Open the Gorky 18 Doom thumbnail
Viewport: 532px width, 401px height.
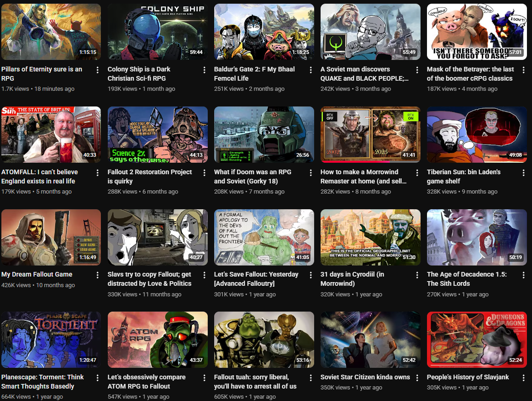point(264,135)
